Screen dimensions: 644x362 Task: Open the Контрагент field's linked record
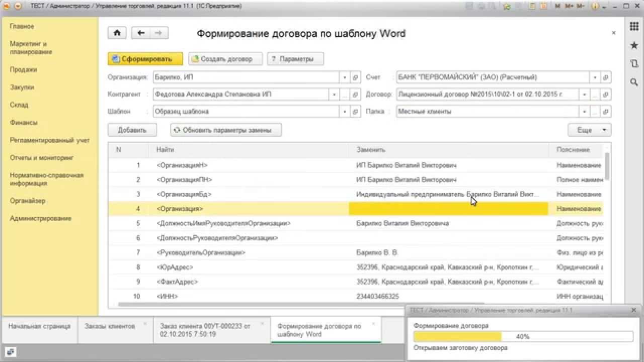click(355, 94)
